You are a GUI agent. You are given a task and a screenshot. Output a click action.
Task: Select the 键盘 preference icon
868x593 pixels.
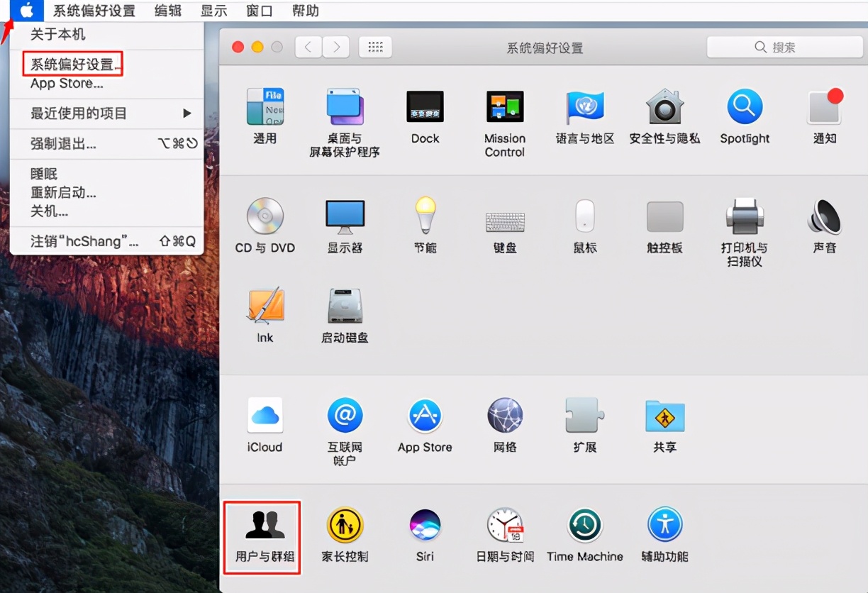(x=504, y=216)
